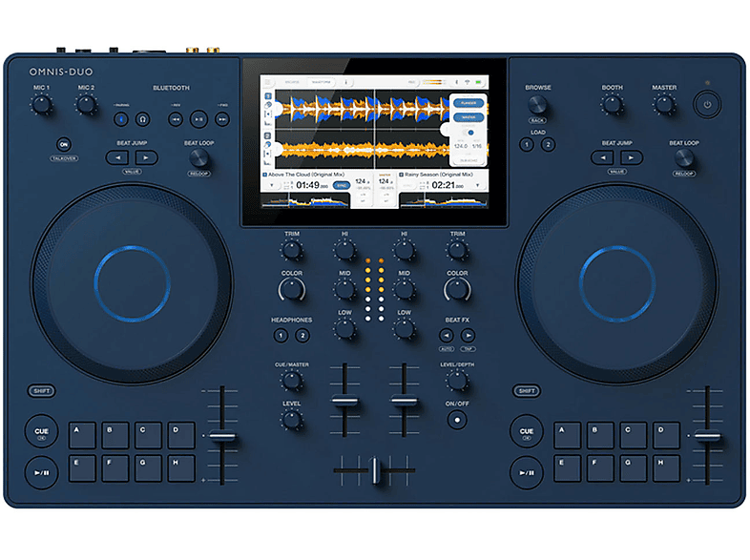This screenshot has height=560, width=750.
Task: Switch to the tab left of Waveform
Action: 292,82
